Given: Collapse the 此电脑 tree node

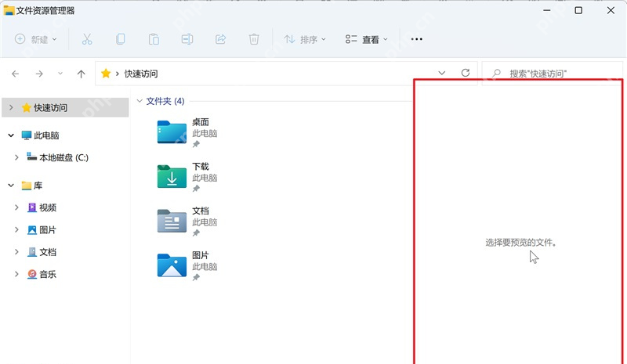Looking at the screenshot, I should (x=11, y=135).
